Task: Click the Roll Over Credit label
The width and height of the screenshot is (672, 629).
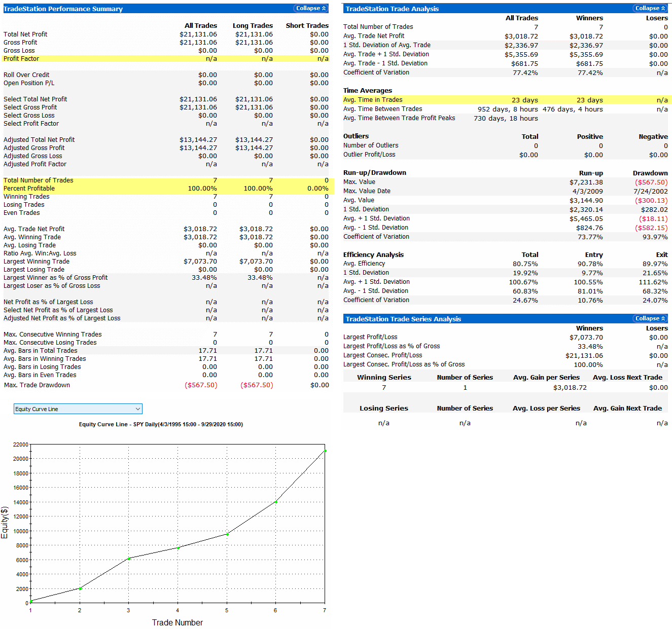Action: point(26,75)
